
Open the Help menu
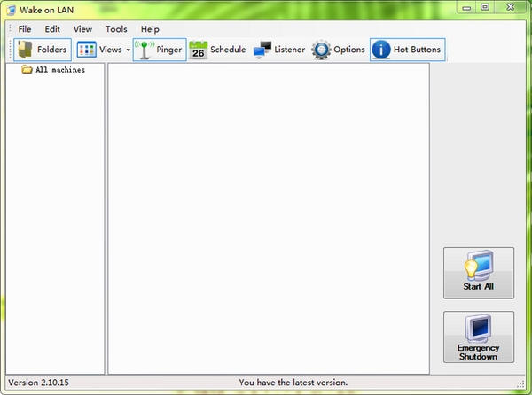(150, 29)
